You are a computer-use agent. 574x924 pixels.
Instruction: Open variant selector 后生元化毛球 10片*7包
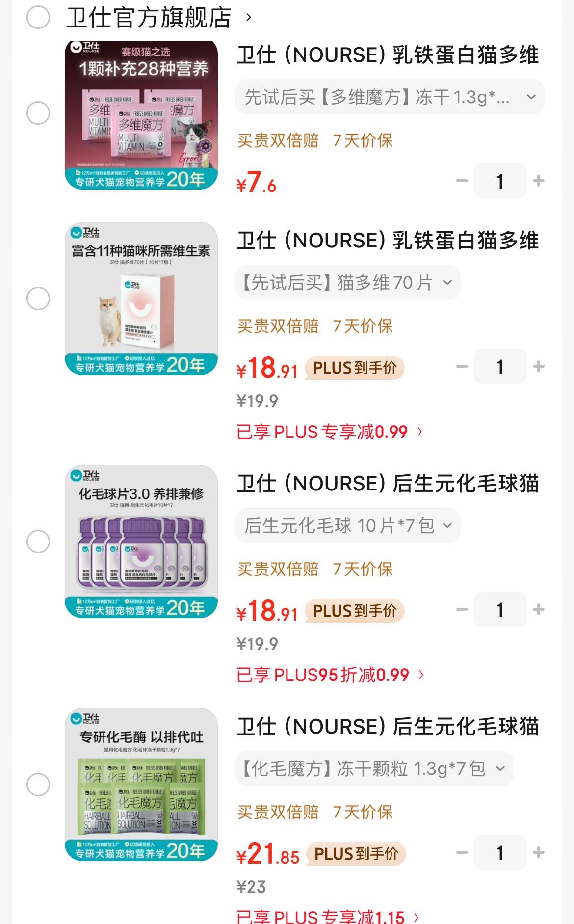pyautogui.click(x=348, y=526)
